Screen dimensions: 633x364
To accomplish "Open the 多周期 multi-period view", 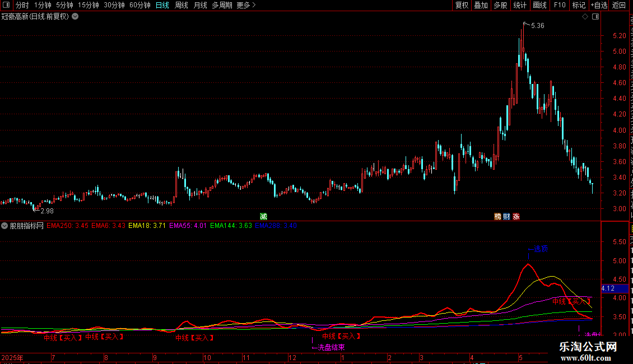I will 222,5.
